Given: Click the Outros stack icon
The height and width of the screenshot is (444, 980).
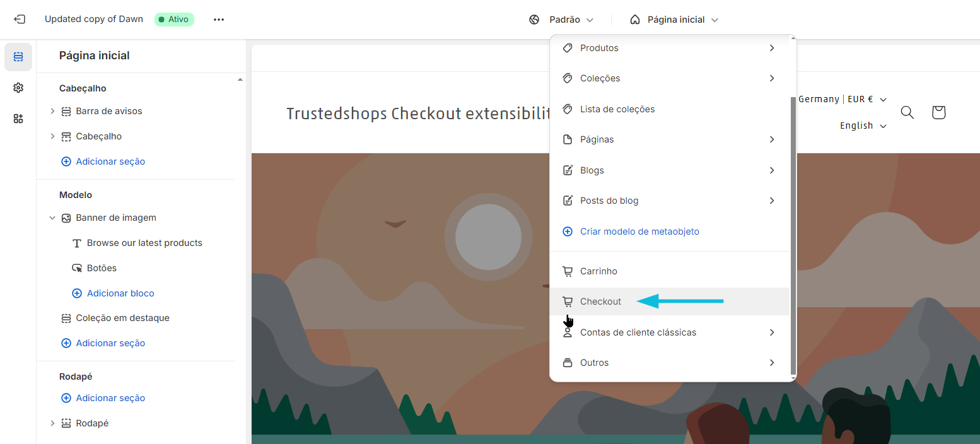Looking at the screenshot, I should click(568, 363).
